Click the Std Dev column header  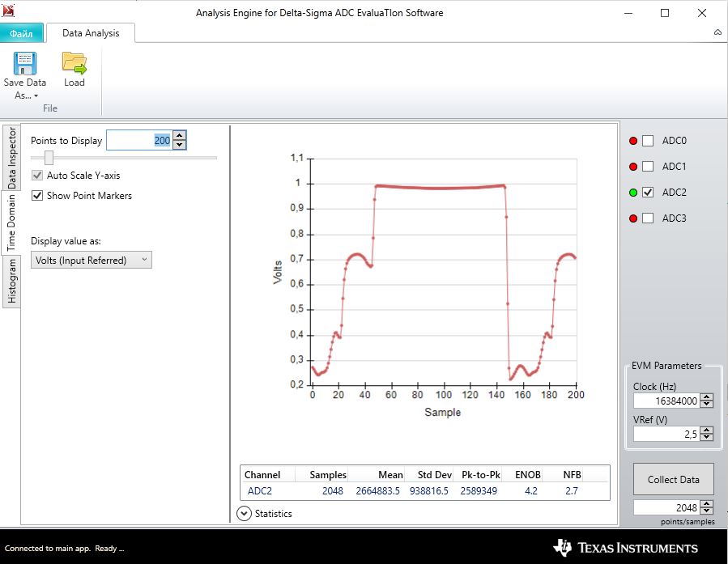(x=435, y=474)
